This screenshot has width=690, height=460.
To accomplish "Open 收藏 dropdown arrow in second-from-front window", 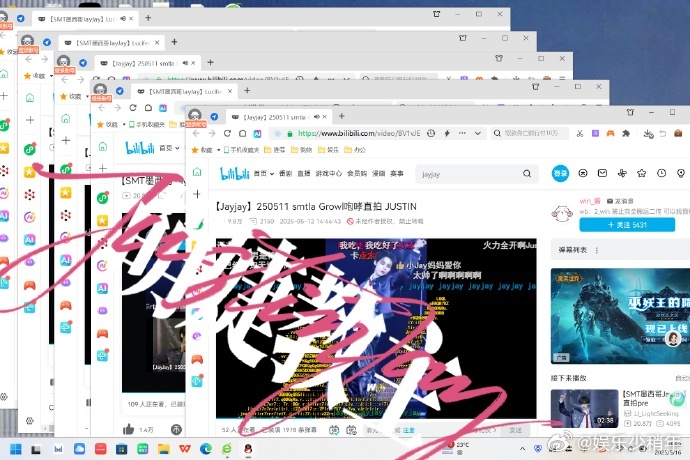I will [x=124, y=125].
